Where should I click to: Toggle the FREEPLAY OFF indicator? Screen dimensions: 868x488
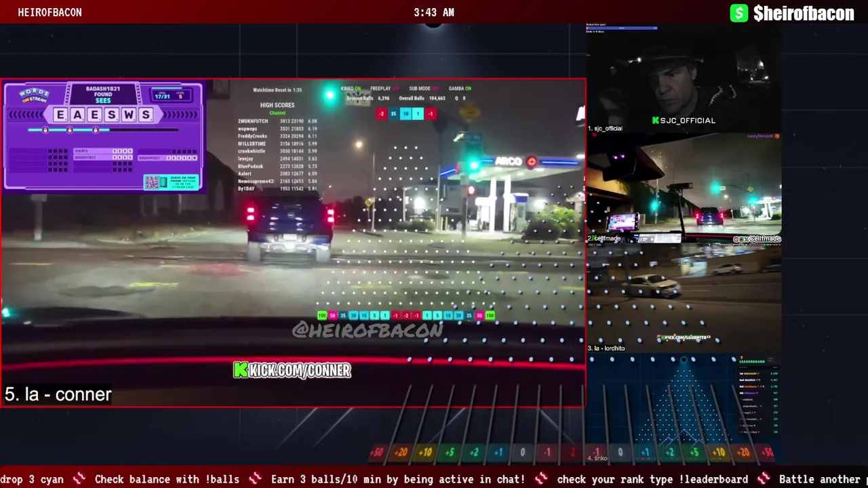(384, 88)
